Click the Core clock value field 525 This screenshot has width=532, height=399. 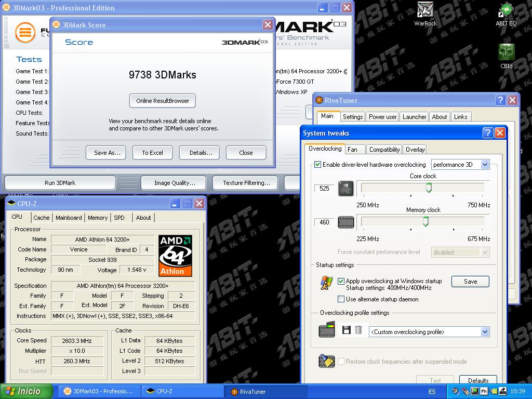[324, 188]
